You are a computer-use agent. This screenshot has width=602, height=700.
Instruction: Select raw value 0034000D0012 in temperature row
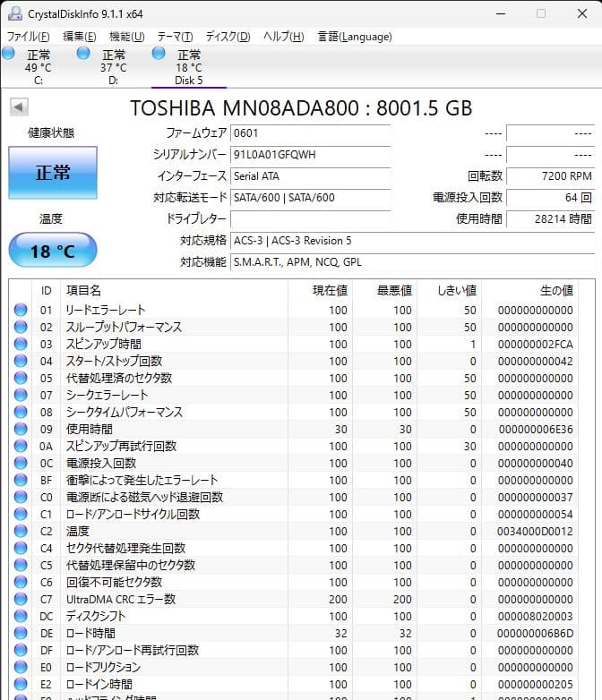click(x=535, y=531)
